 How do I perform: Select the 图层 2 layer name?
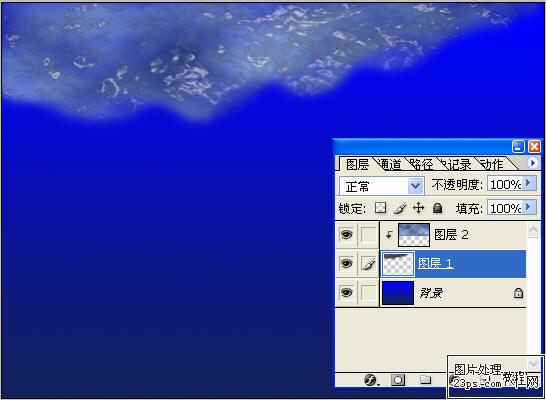coord(451,235)
